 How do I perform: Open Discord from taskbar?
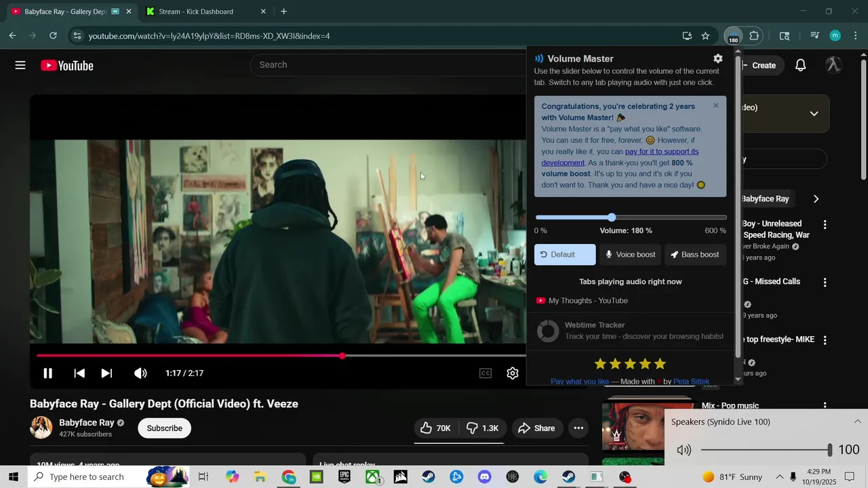tap(484, 476)
